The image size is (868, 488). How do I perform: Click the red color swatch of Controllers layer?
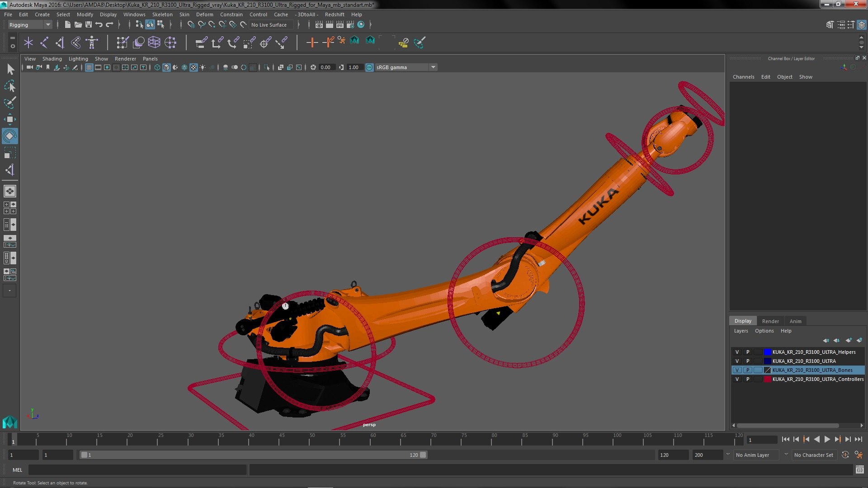click(x=767, y=379)
